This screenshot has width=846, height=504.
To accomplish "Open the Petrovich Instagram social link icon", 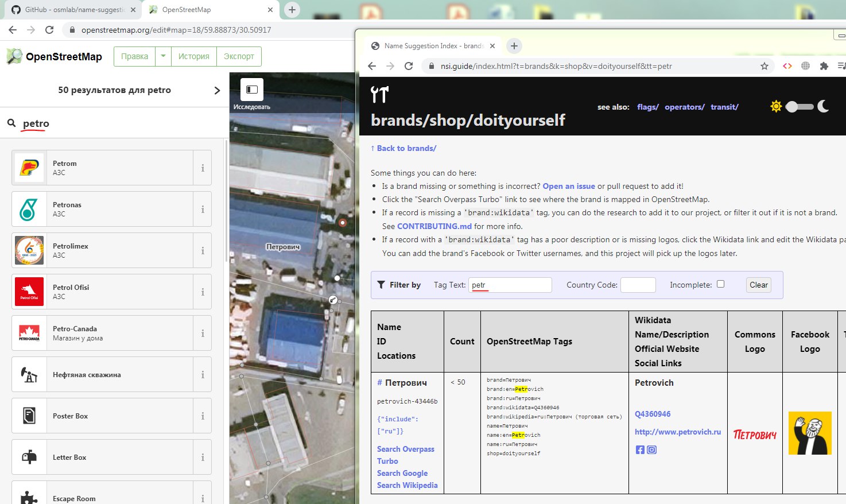I will [651, 449].
